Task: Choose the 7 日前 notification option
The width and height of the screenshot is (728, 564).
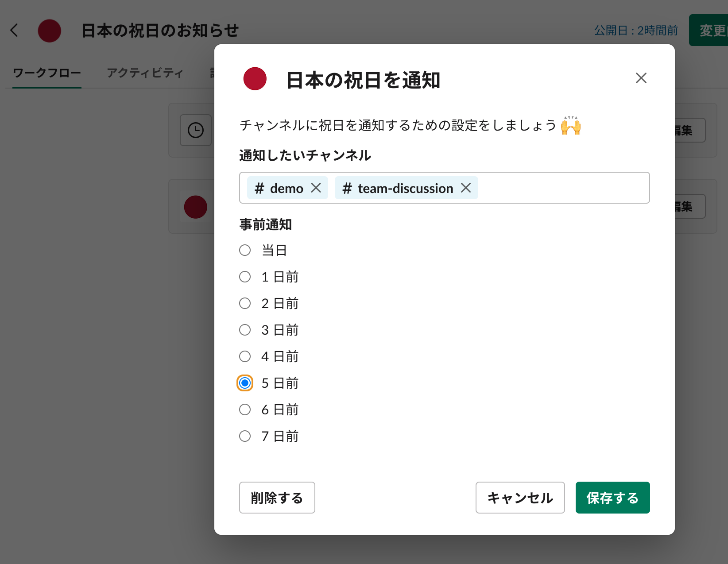Action: tap(245, 436)
